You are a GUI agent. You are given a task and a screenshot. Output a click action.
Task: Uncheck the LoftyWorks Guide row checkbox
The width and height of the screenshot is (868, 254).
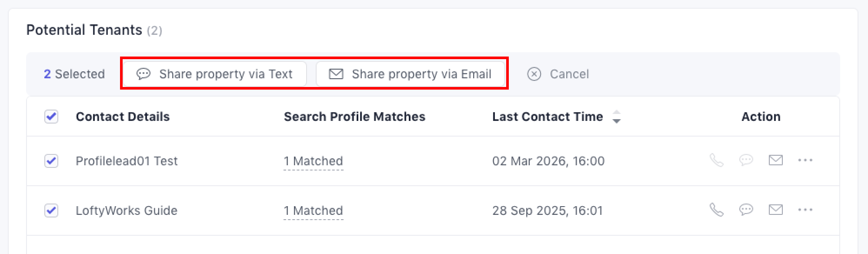(51, 211)
